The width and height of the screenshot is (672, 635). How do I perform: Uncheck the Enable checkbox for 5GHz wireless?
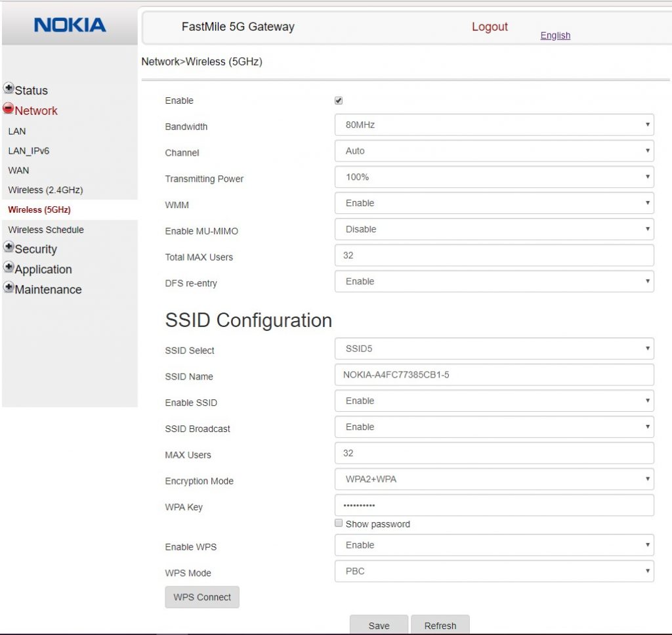point(339,100)
